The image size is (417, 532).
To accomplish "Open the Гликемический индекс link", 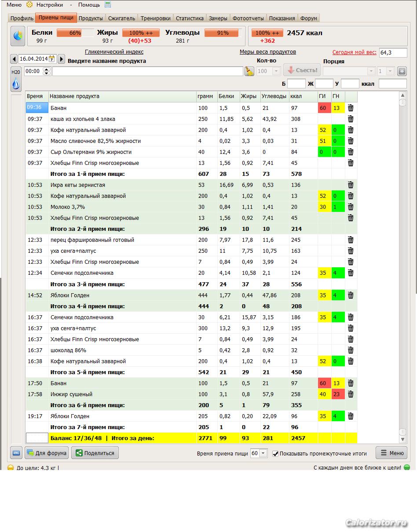I will pyautogui.click(x=114, y=52).
